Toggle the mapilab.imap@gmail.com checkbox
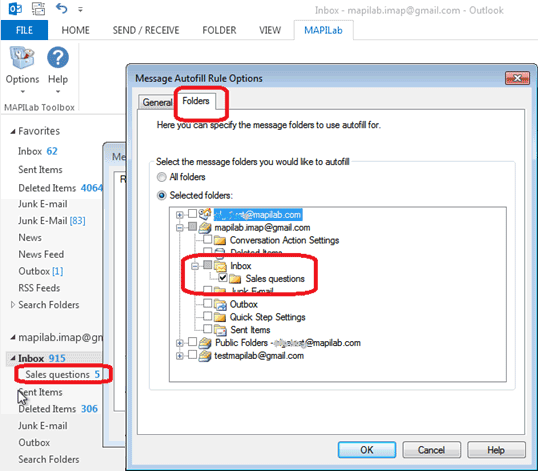 [192, 226]
